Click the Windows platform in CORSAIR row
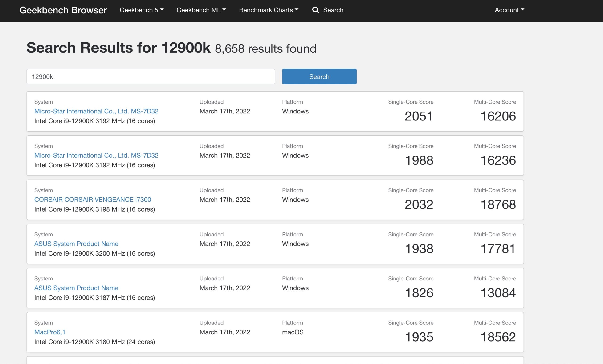Image resolution: width=603 pixels, height=364 pixels. click(295, 200)
